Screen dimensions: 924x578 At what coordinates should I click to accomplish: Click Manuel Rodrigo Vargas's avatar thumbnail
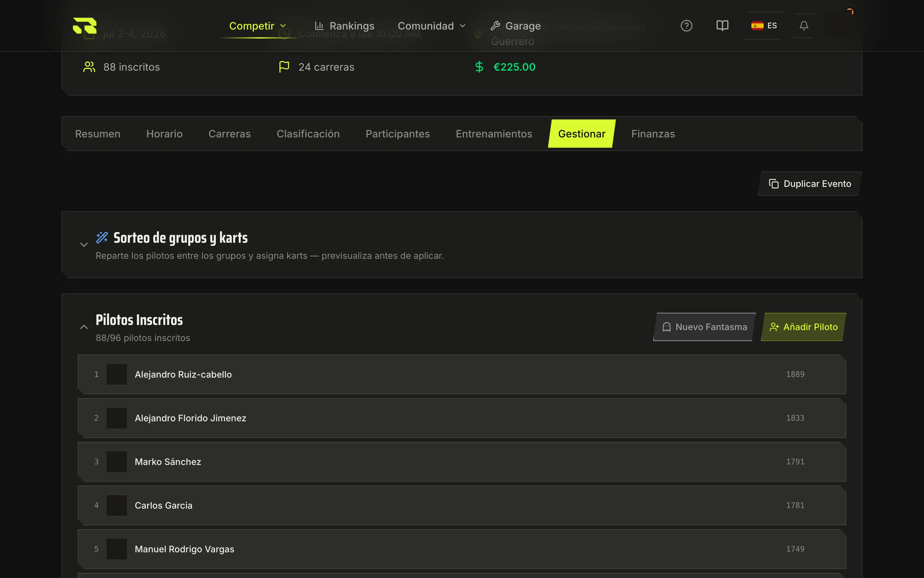(117, 549)
